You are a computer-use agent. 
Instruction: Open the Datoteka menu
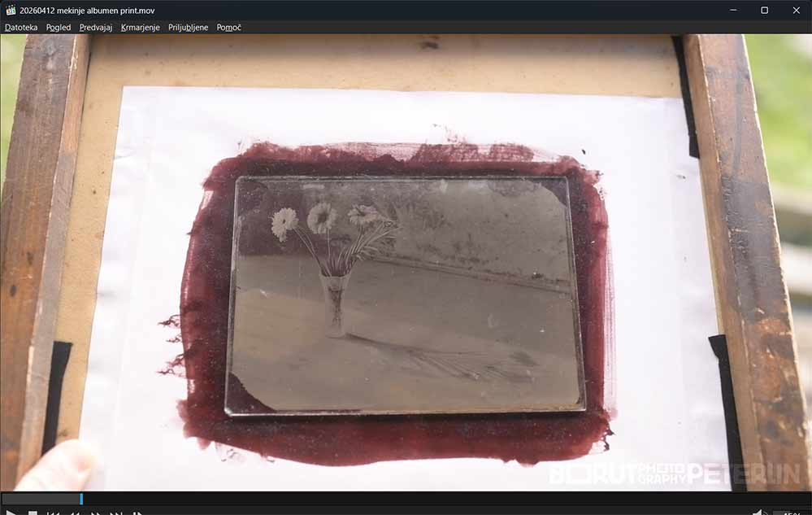[x=21, y=28]
